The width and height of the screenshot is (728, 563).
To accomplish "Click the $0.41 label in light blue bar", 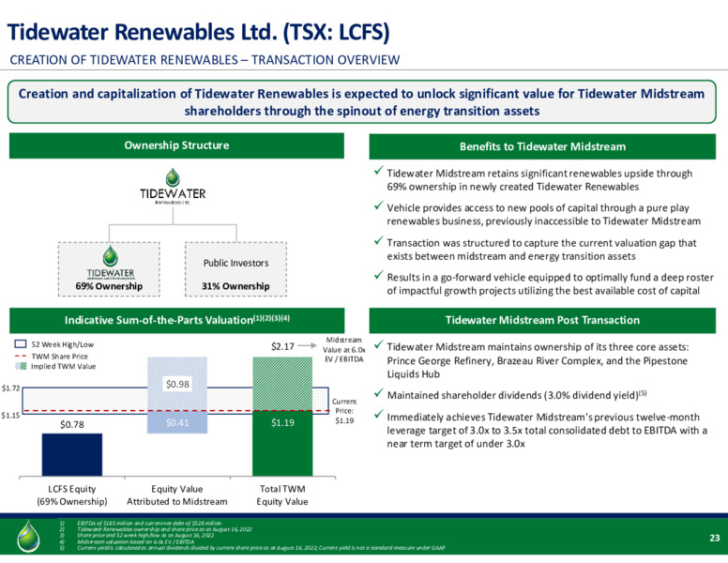I will (177, 422).
